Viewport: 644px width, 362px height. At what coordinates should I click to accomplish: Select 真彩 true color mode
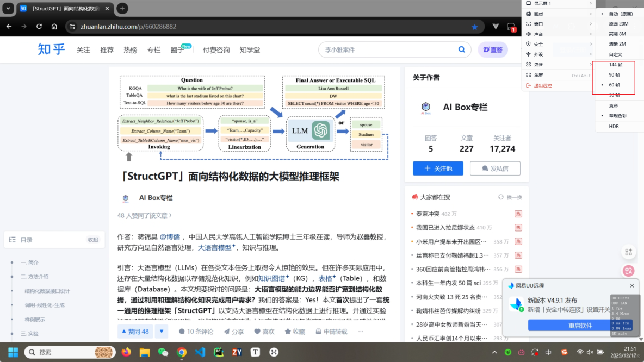coord(614,105)
